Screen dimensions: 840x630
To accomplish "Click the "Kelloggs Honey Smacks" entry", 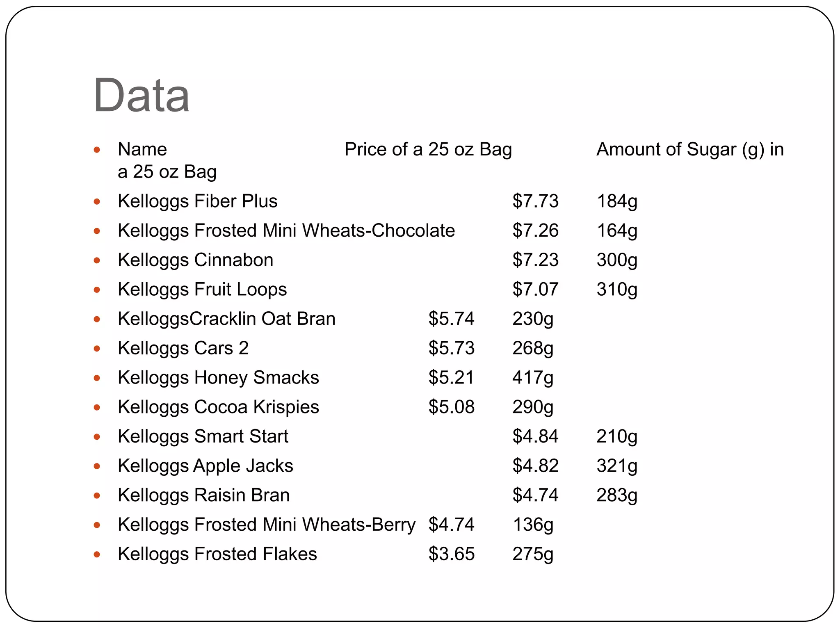I will pyautogui.click(x=218, y=378).
